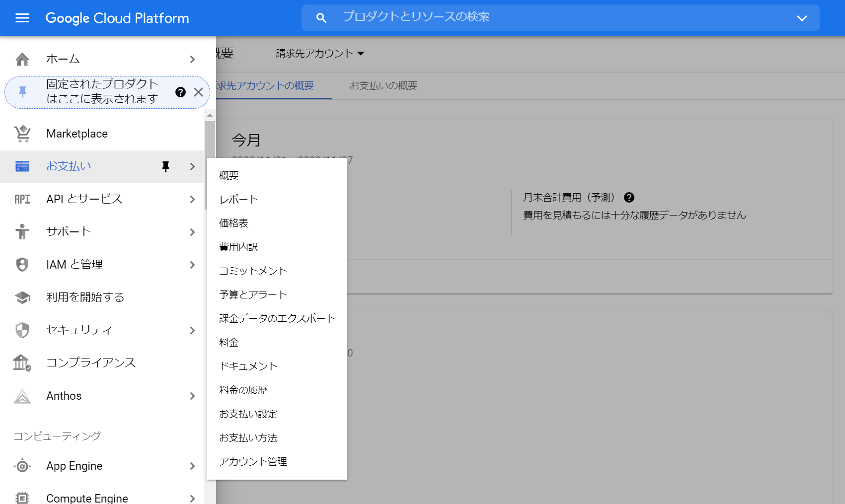Click the help icon next to 月末合計費用

pos(629,197)
